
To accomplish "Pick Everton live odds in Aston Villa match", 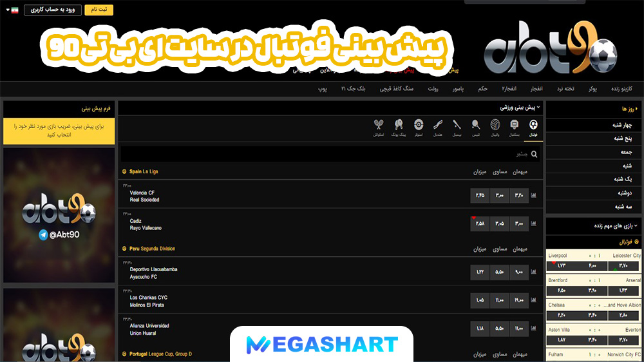I will point(623,340).
